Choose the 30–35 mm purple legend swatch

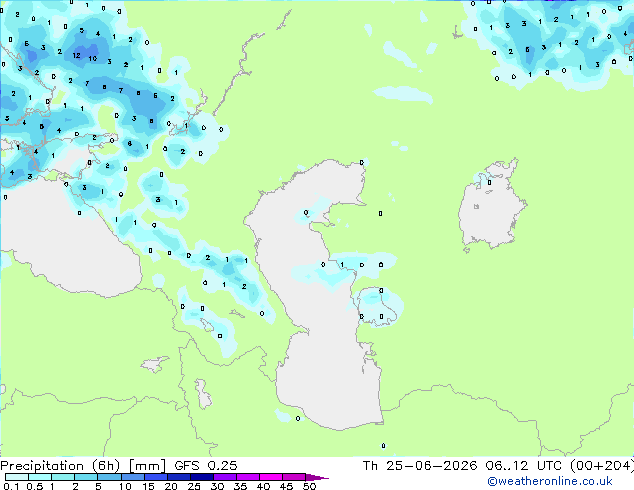(224, 477)
